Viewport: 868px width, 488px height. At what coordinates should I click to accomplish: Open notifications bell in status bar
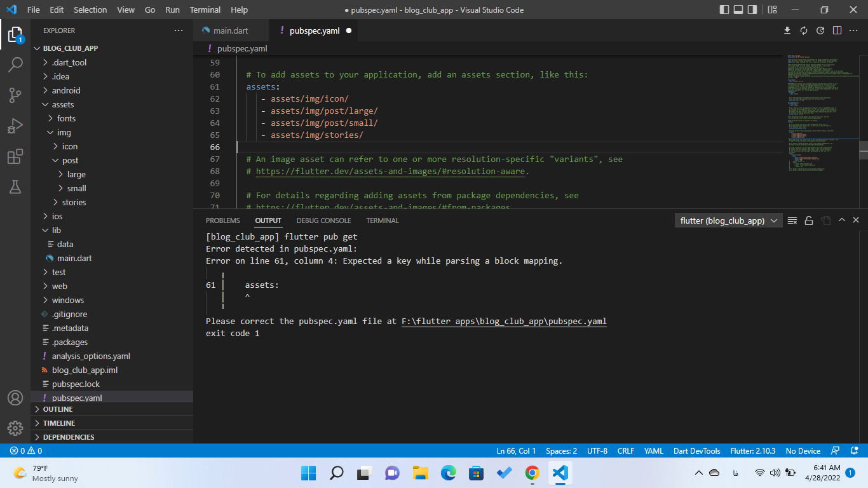(853, 451)
